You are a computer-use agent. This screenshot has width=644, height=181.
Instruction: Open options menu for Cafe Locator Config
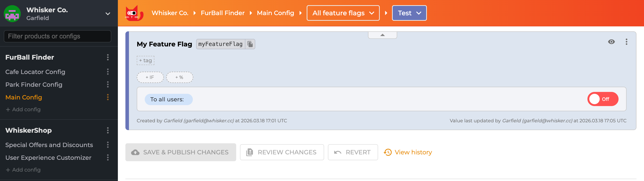107,72
